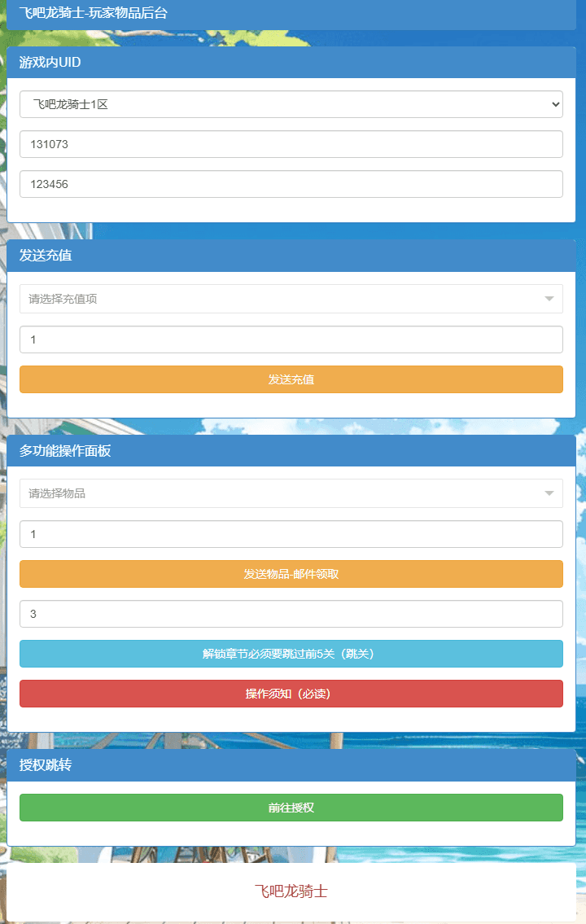Click the UID field showing 131073

coord(291,144)
